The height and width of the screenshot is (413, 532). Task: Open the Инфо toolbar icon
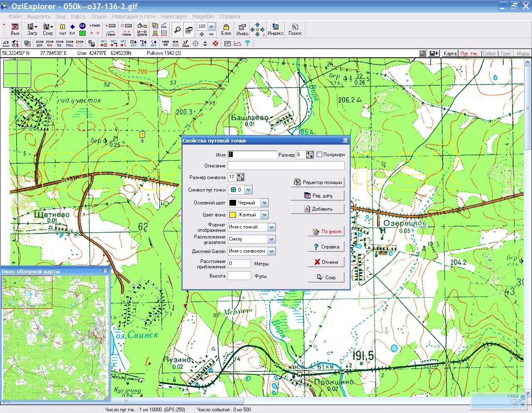point(242,29)
